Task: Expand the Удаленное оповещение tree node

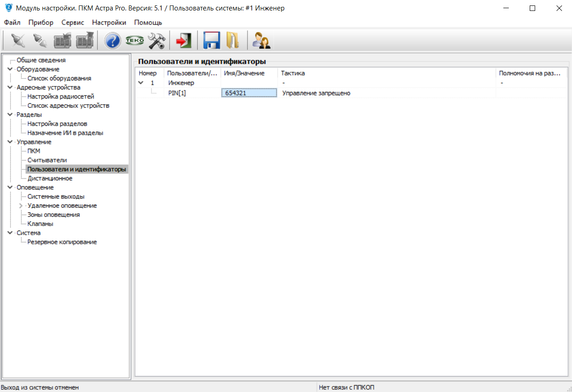Action: pos(21,206)
